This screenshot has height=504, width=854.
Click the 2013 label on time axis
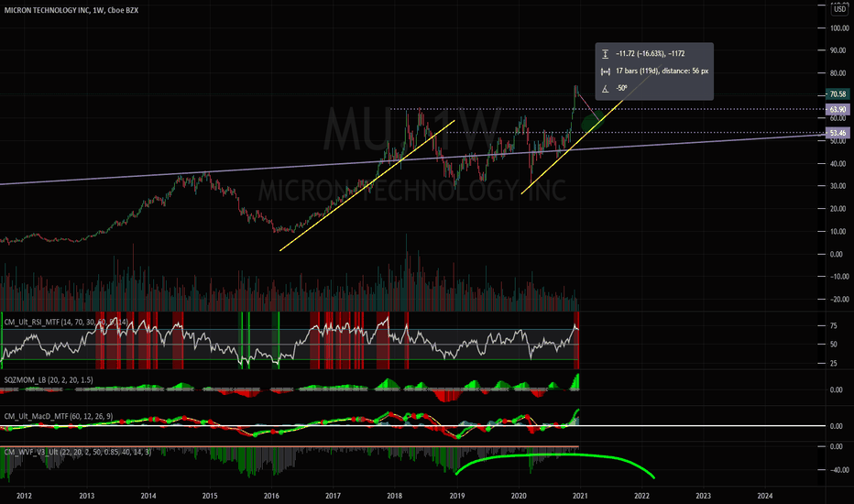87,496
